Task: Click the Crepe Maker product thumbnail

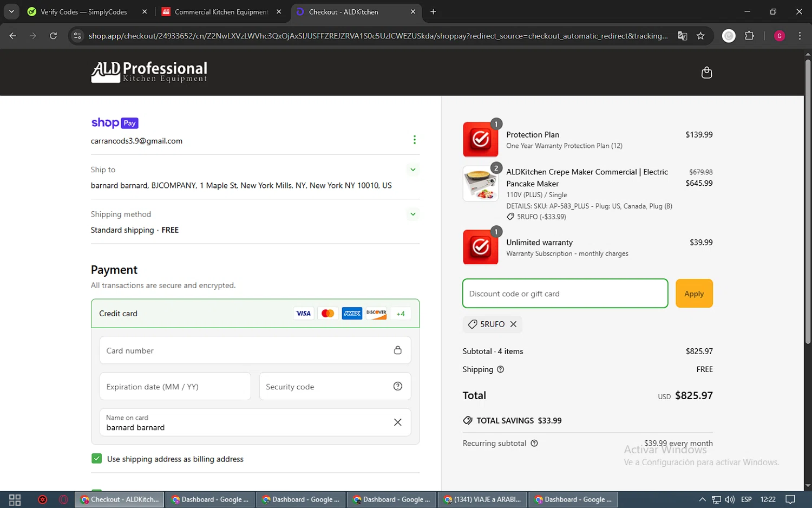Action: [x=481, y=184]
